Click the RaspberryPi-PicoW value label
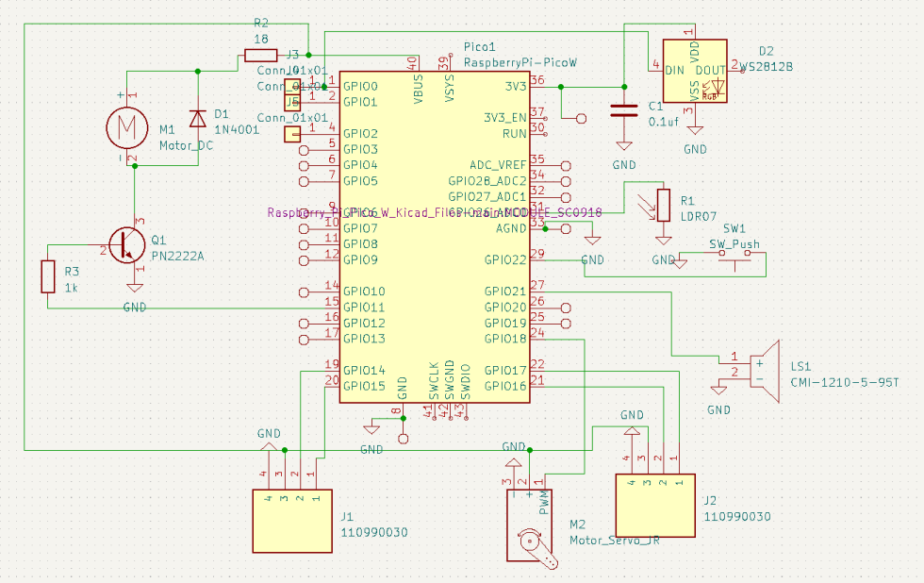The width and height of the screenshot is (924, 583). pyautogui.click(x=520, y=61)
